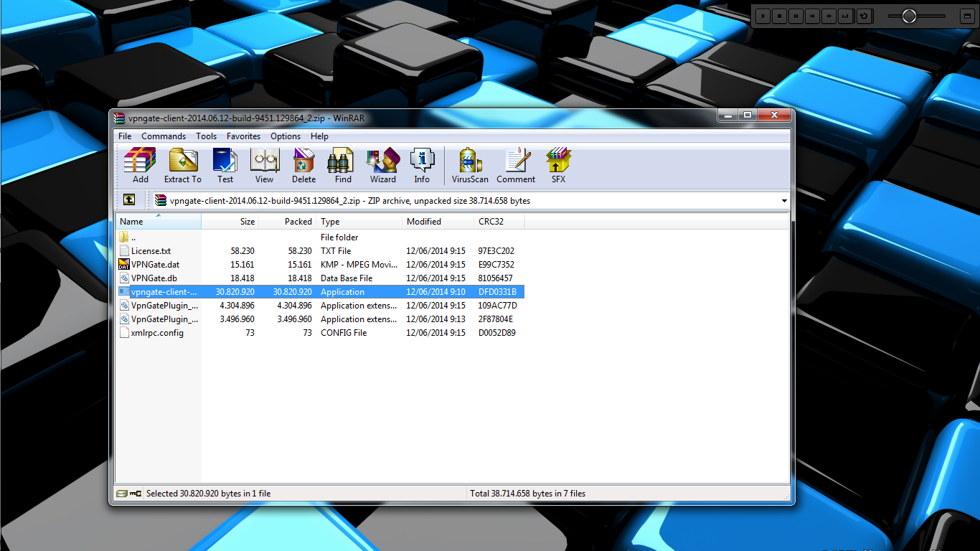
Task: Click the parent folder ".." icon
Action: click(x=124, y=237)
